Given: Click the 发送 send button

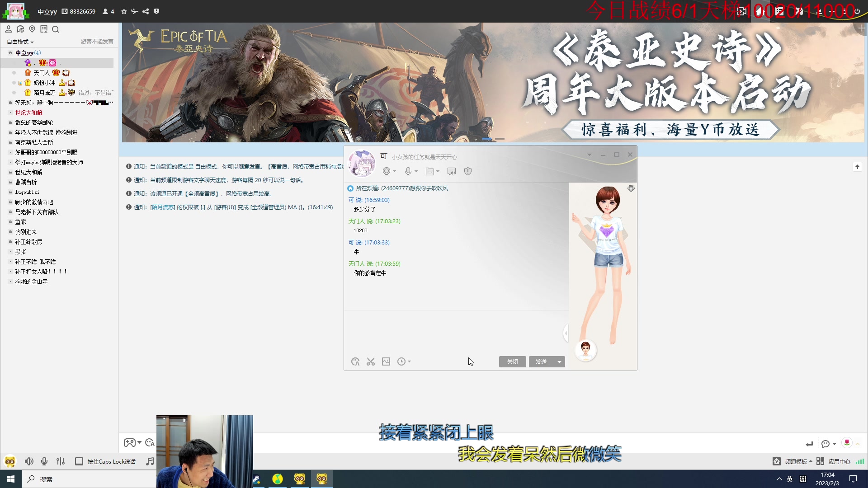Looking at the screenshot, I should point(541,362).
